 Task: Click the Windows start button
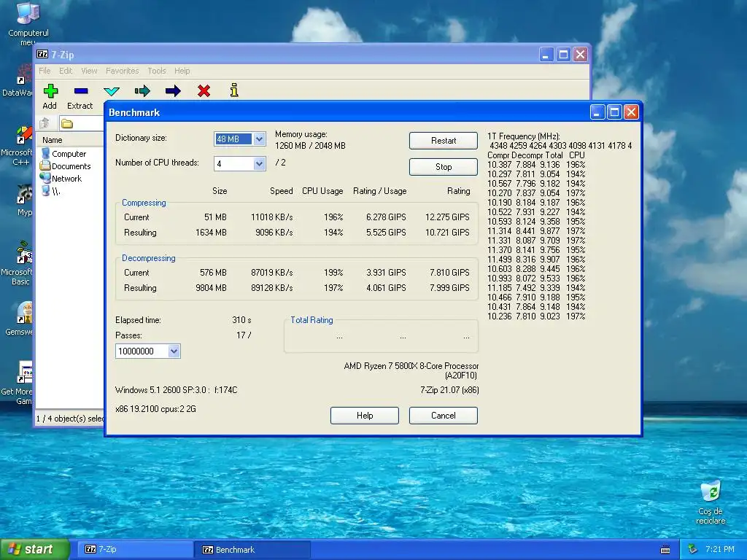pyautogui.click(x=34, y=549)
